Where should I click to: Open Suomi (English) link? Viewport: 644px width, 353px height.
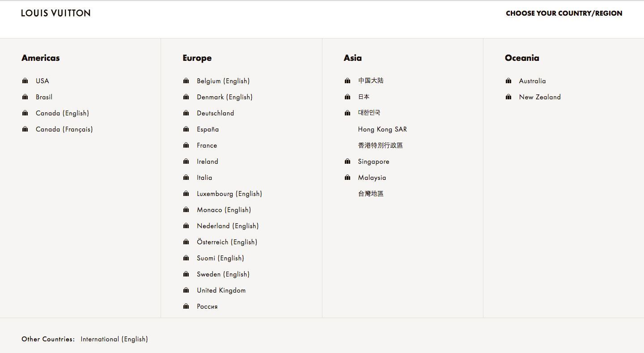point(220,258)
